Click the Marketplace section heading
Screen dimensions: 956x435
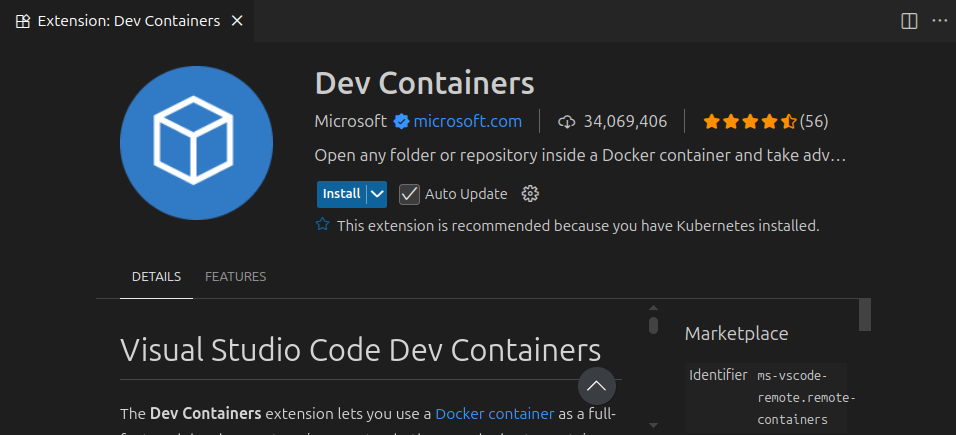point(737,334)
